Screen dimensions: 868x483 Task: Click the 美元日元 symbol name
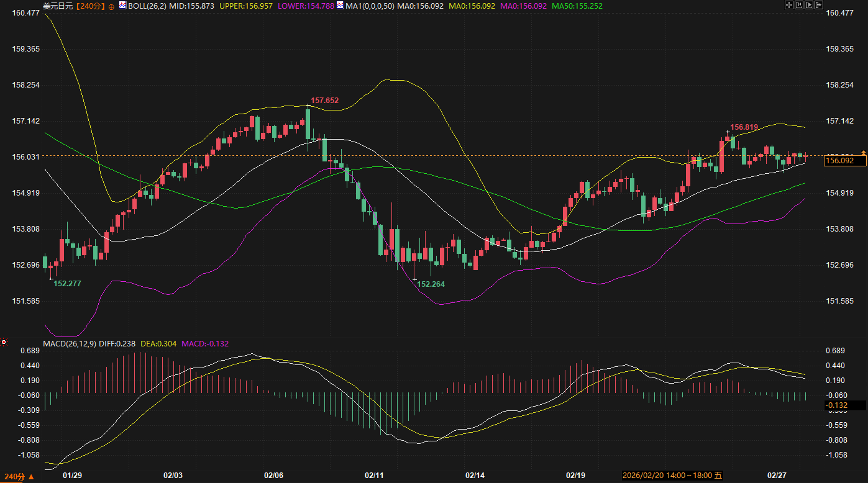point(57,6)
